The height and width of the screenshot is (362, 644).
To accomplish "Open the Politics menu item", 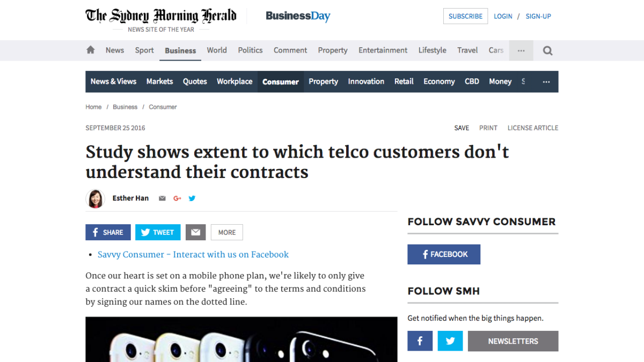I will pyautogui.click(x=250, y=50).
